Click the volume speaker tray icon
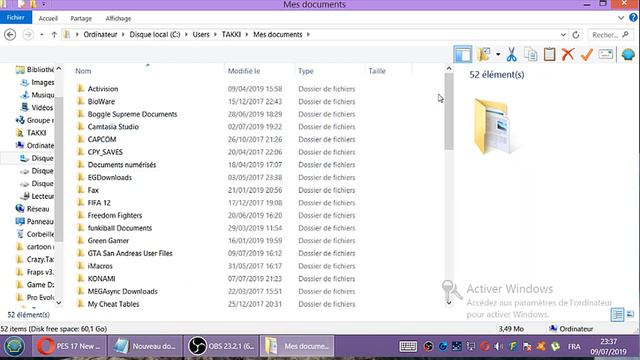This screenshot has height=360, width=640. click(498, 347)
